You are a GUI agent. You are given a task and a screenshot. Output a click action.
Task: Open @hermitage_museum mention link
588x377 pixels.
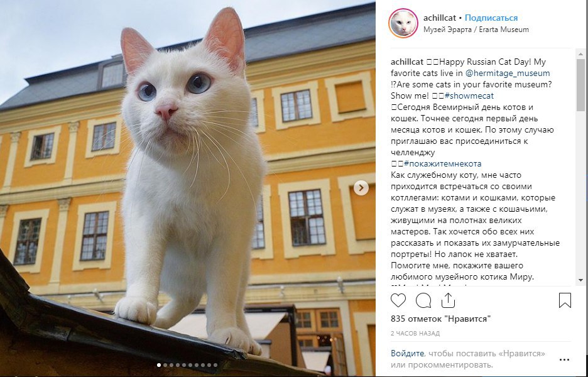[508, 73]
